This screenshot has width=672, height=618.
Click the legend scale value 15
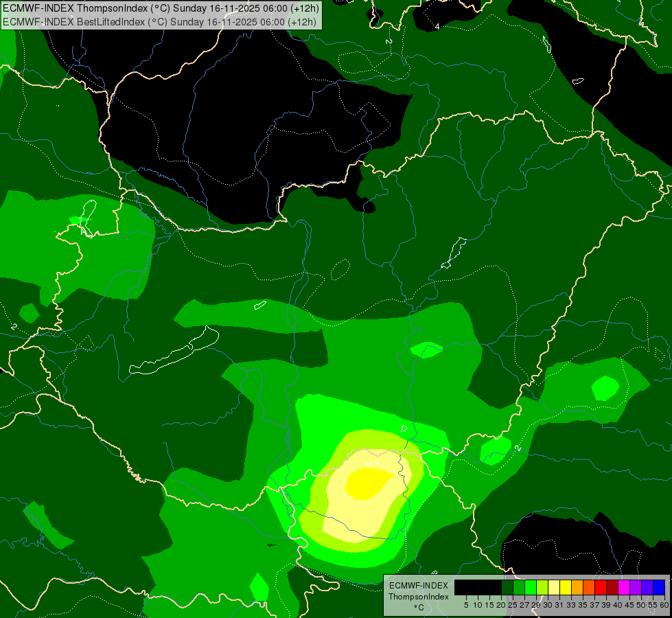click(x=489, y=605)
